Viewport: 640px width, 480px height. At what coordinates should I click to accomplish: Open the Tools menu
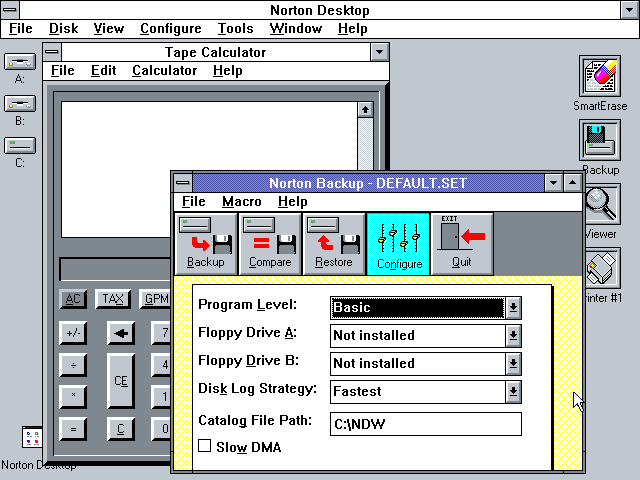coord(235,29)
